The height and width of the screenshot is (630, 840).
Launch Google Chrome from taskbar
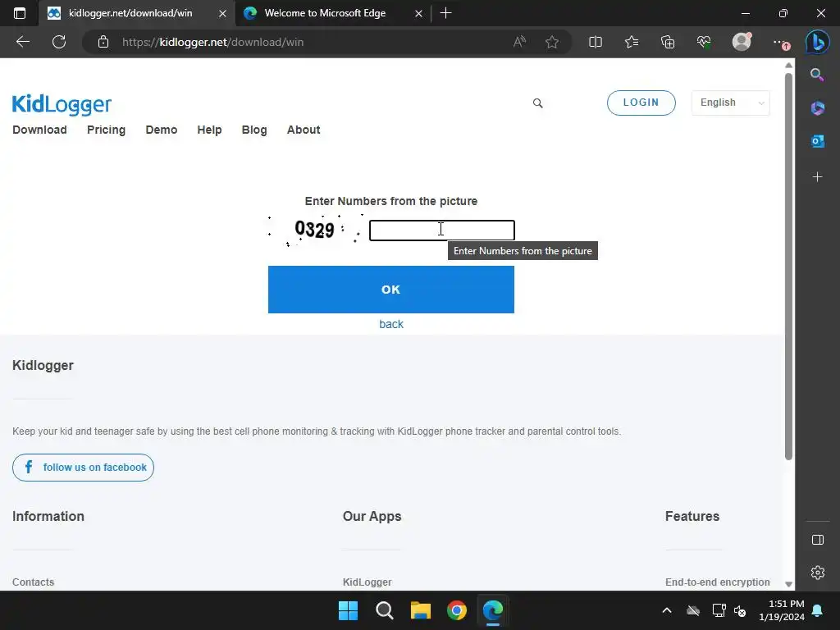[457, 610]
